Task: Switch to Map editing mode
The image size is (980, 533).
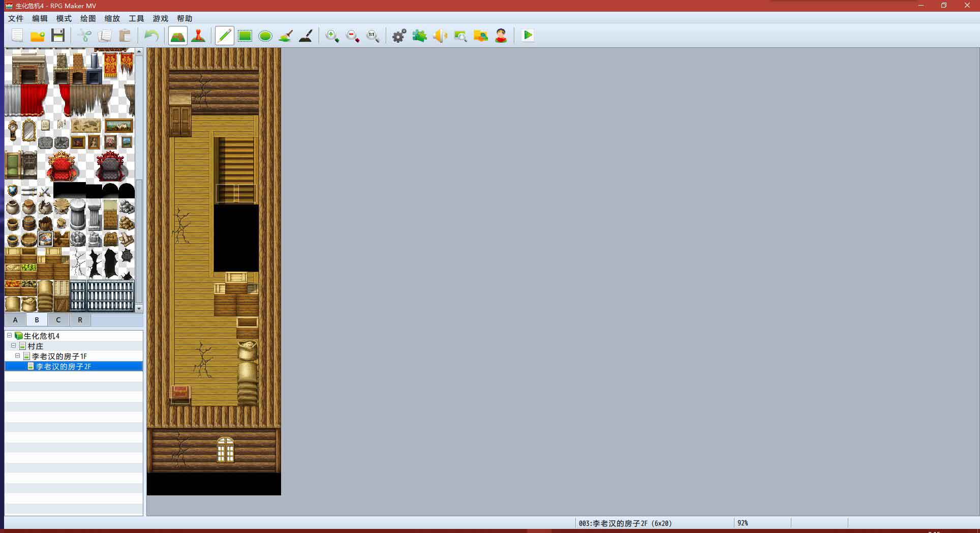Action: coord(177,36)
